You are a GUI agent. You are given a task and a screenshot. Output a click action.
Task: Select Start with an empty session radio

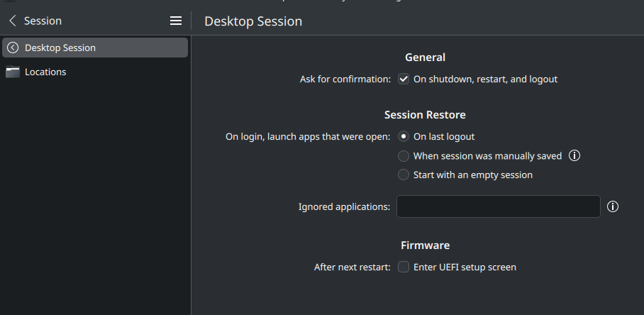pos(404,175)
